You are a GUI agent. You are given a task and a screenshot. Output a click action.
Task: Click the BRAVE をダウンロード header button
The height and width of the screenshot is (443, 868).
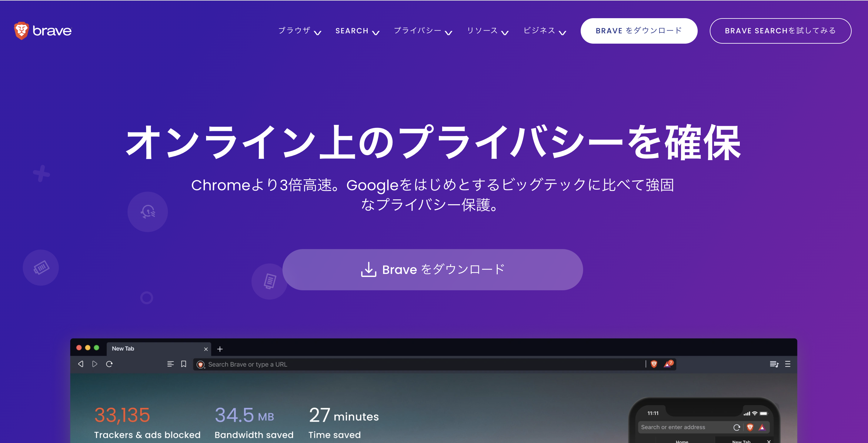[639, 31]
